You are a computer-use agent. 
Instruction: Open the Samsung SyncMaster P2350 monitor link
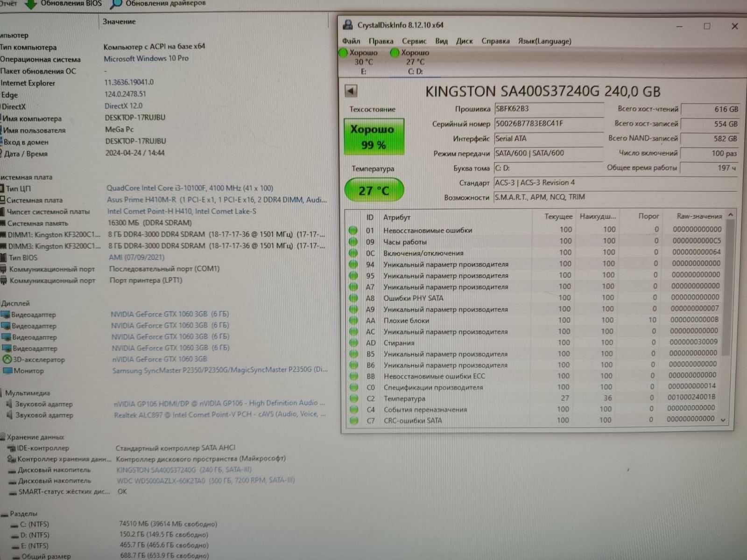[x=220, y=370]
